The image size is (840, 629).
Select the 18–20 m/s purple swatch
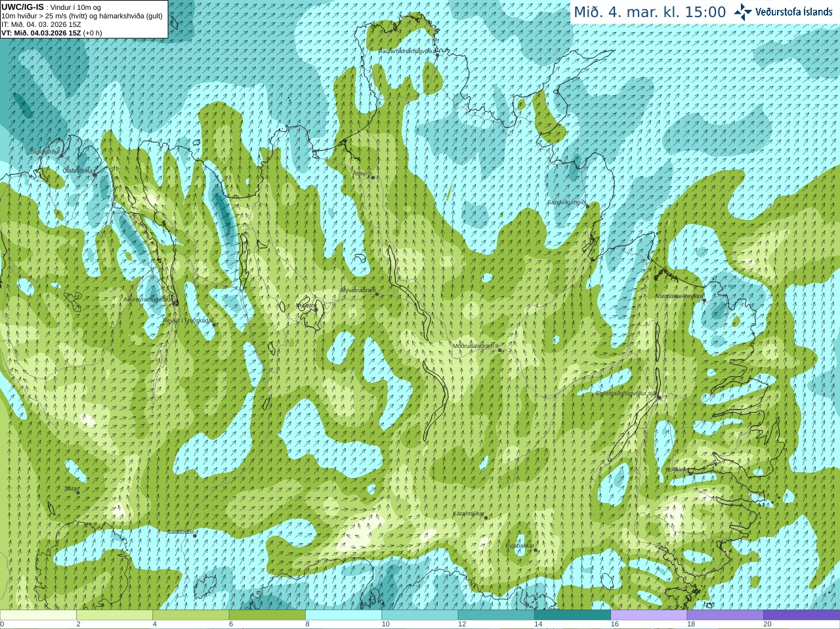(725, 615)
